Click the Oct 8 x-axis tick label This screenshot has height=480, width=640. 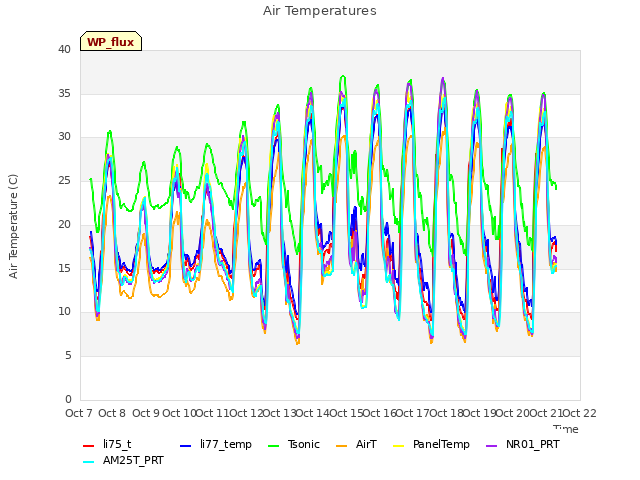[112, 413]
